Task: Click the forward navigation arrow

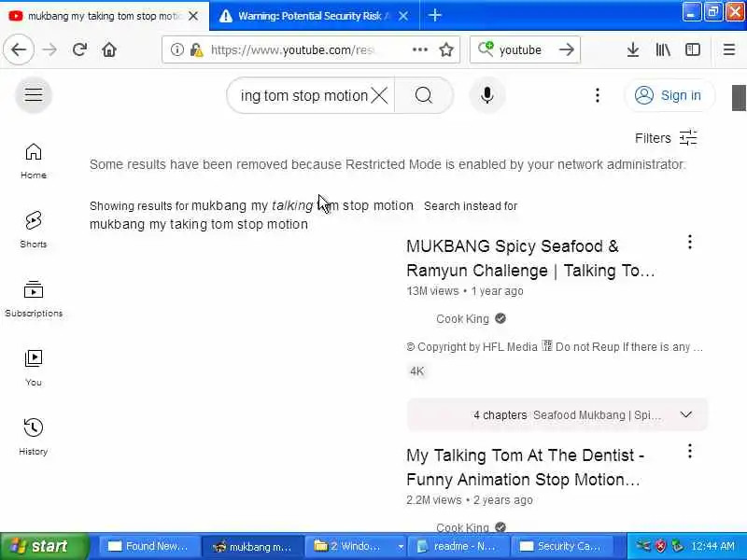Action: 49,49
